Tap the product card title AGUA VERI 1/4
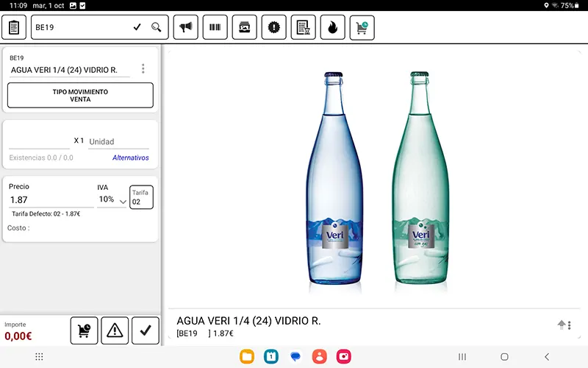Image resolution: width=588 pixels, height=368 pixels. (248, 321)
